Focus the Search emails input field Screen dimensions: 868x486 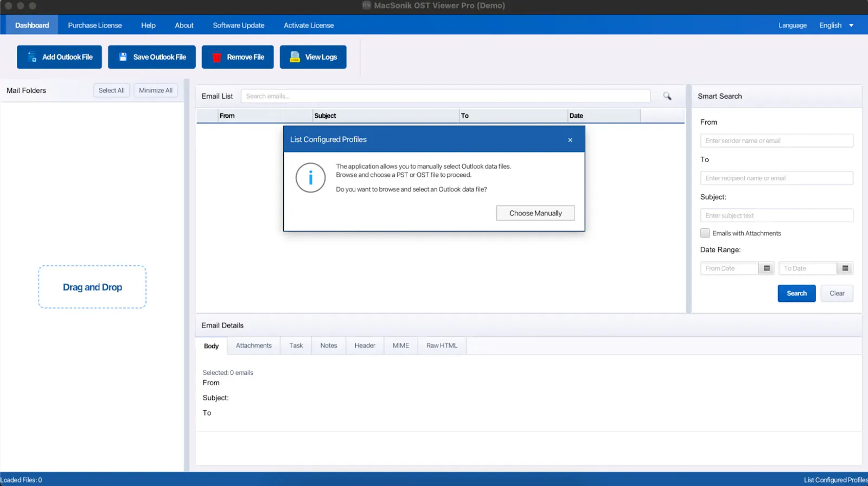[x=445, y=96]
